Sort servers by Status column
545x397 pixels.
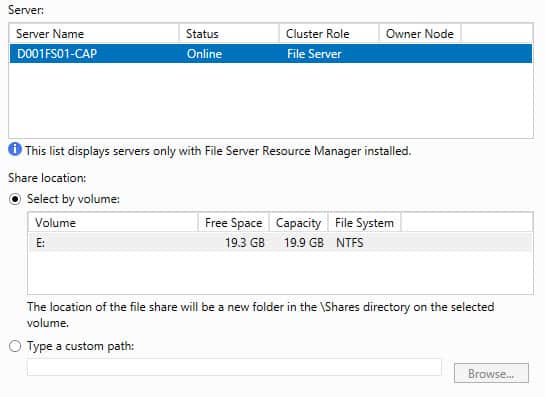tap(229, 34)
